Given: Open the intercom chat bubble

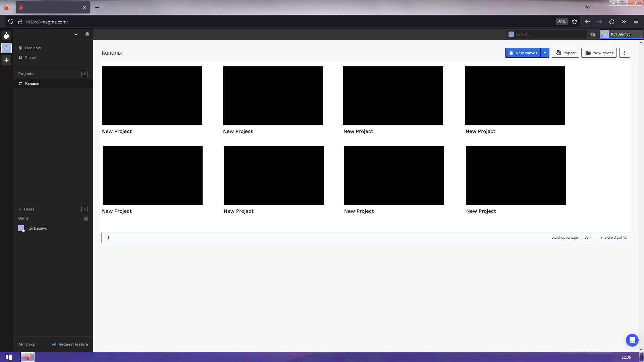Looking at the screenshot, I should pos(632,340).
